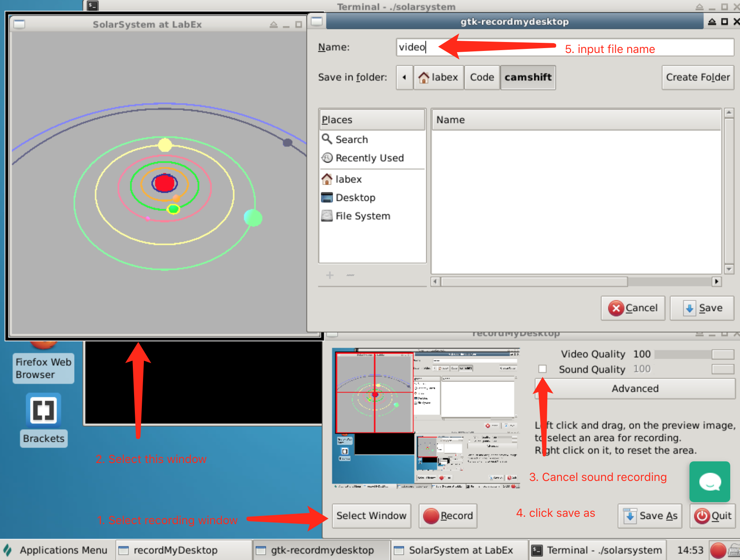Select File System in Places sidebar
Image resolution: width=740 pixels, height=560 pixels.
point(362,216)
